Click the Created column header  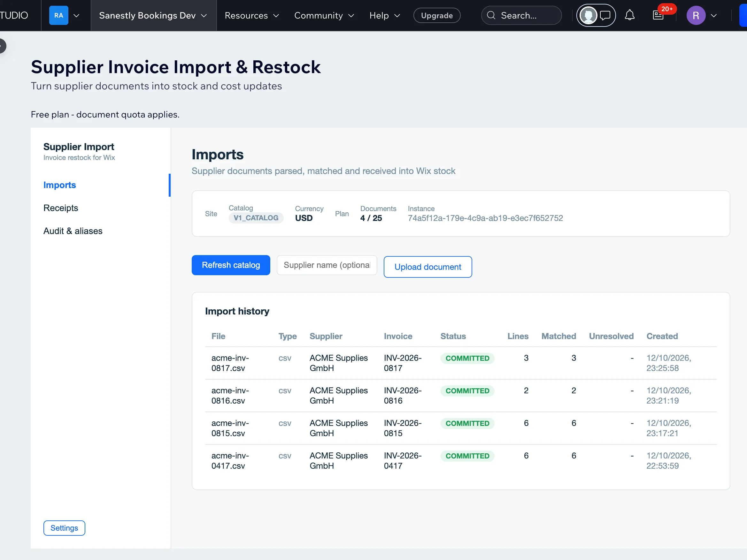pos(662,336)
